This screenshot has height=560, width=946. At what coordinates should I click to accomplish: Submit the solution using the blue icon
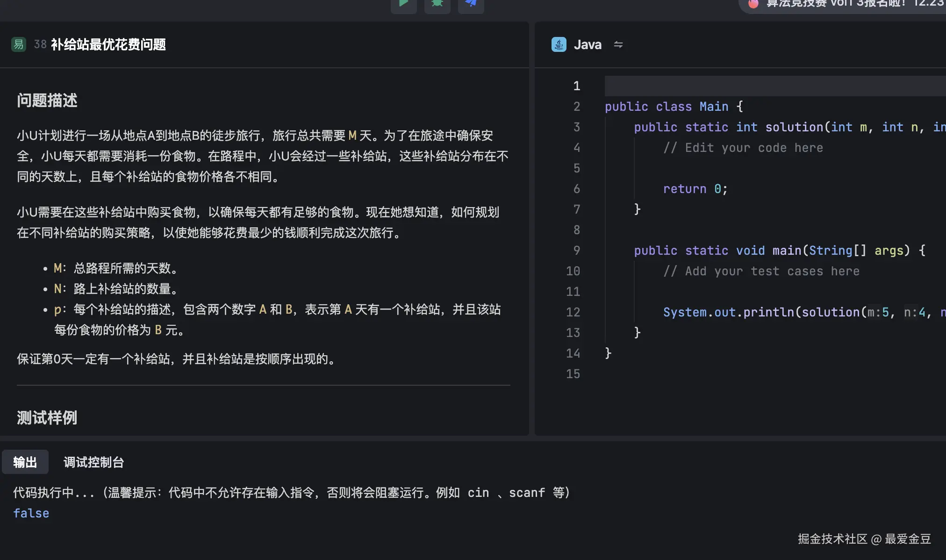coord(471,4)
